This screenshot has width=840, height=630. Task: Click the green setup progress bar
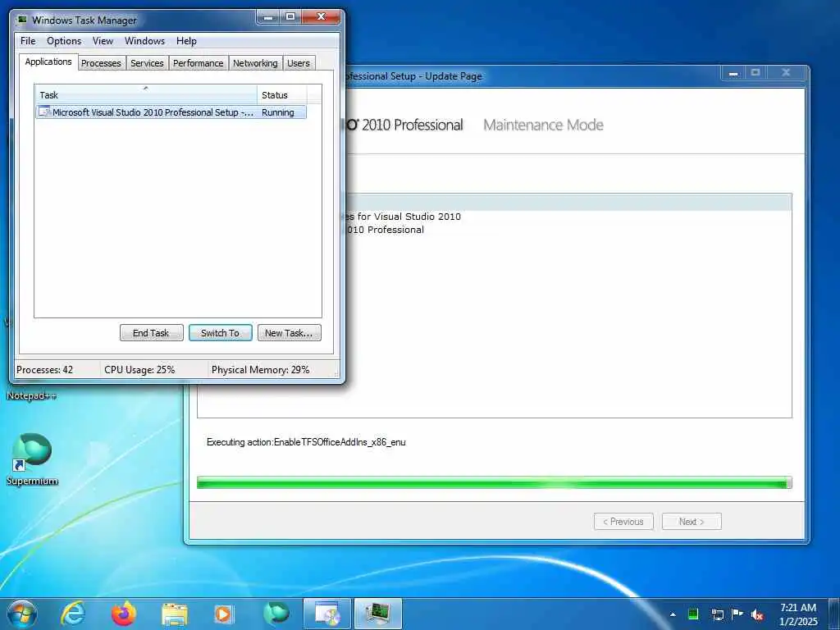tap(494, 482)
